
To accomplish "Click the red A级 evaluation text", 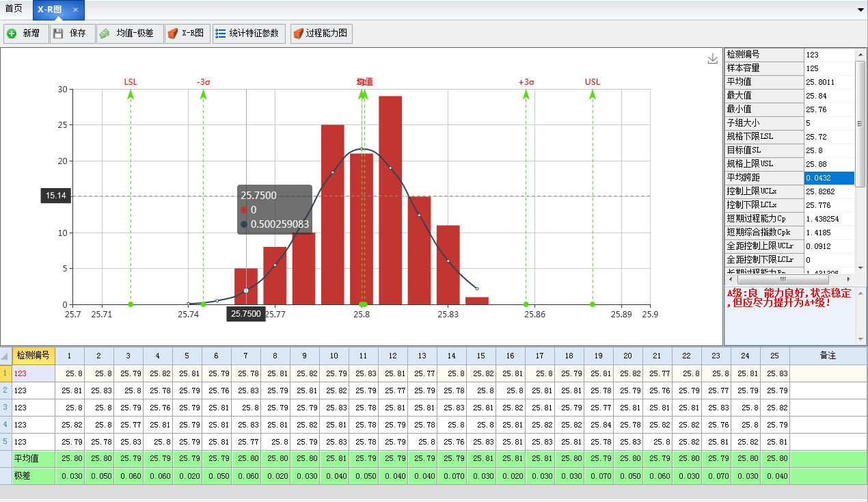I will tap(789, 298).
